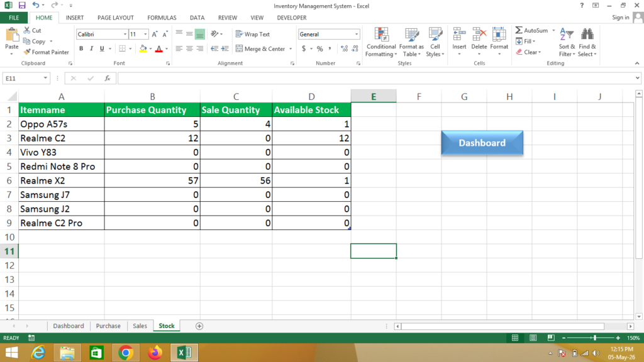The height and width of the screenshot is (362, 644).
Task: Open Sort & Filter menu
Action: click(567, 42)
